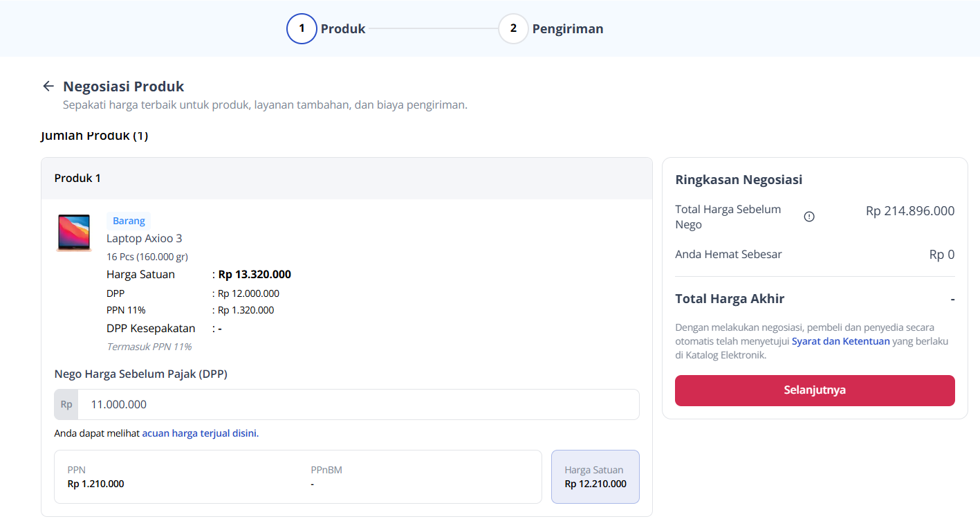980x519 pixels.
Task: Select step 2 circle in progress stepper
Action: click(x=513, y=28)
